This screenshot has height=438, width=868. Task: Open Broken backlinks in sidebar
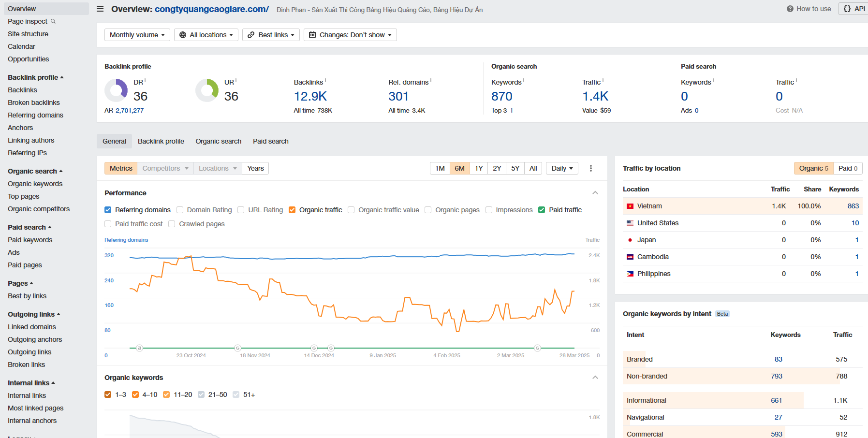coord(34,102)
